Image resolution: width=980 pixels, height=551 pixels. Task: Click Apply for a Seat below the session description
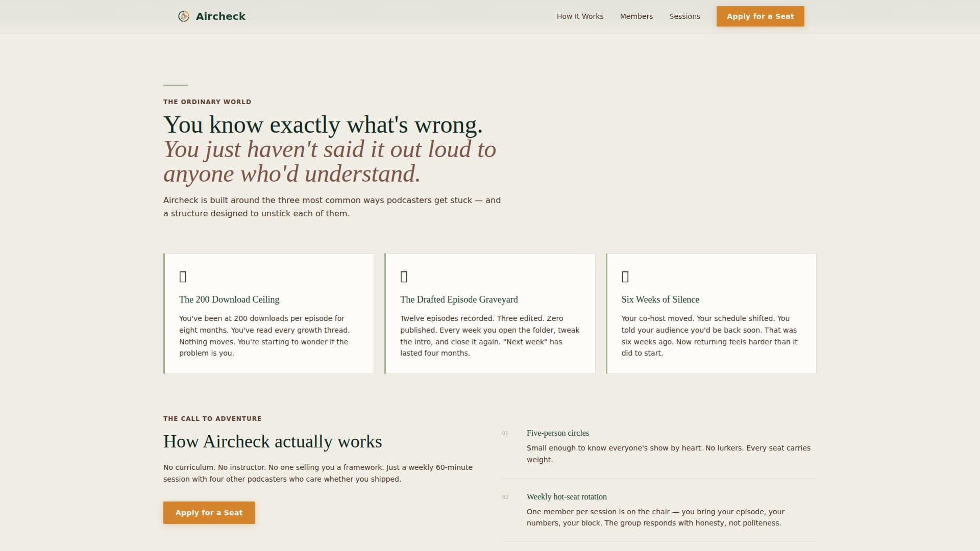209,512
